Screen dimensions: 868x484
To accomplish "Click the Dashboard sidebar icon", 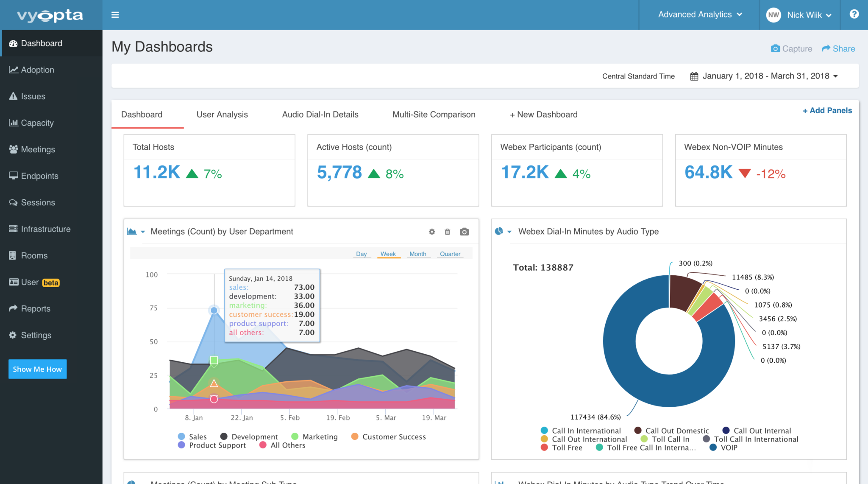I will click(13, 43).
